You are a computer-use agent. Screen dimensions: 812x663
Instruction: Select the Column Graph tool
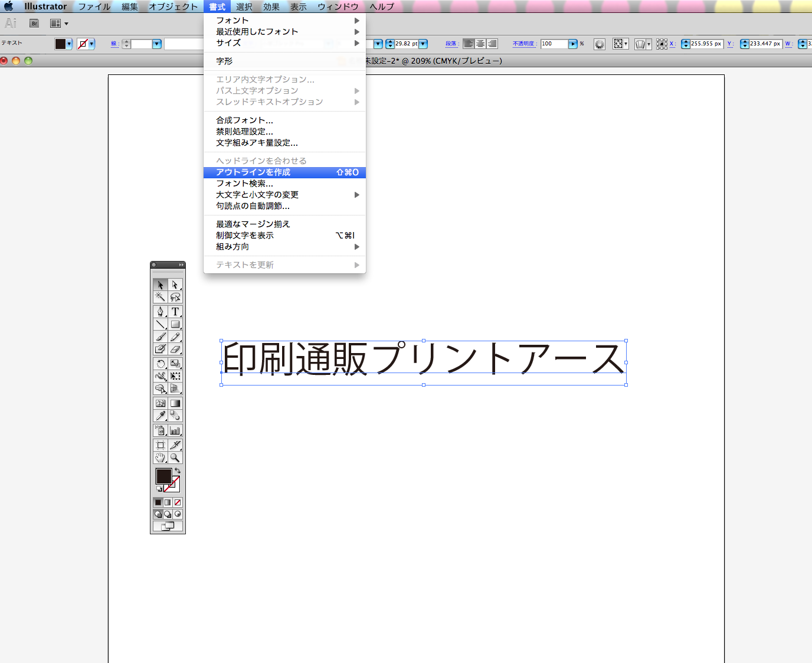175,430
